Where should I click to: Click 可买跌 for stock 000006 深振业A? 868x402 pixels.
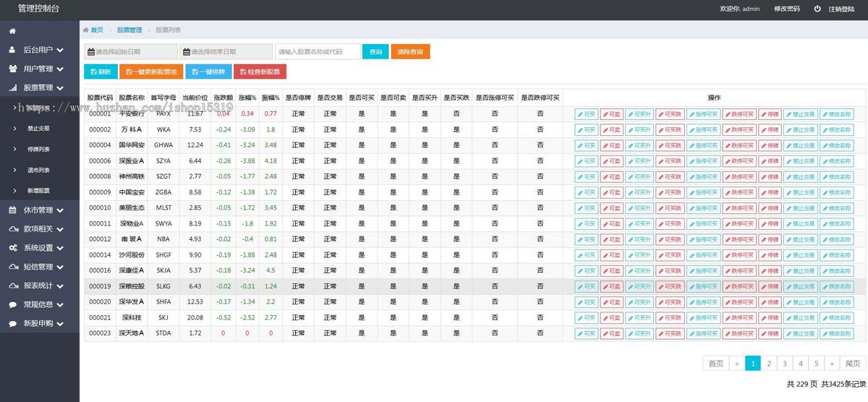670,161
